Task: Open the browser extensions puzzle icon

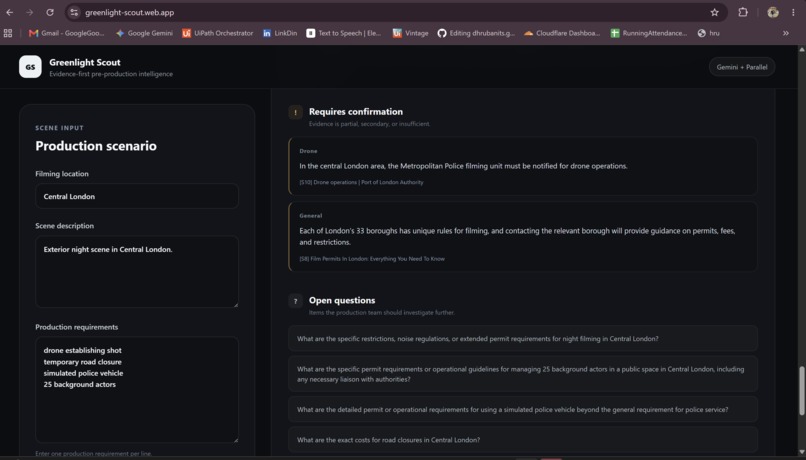Action: point(743,12)
